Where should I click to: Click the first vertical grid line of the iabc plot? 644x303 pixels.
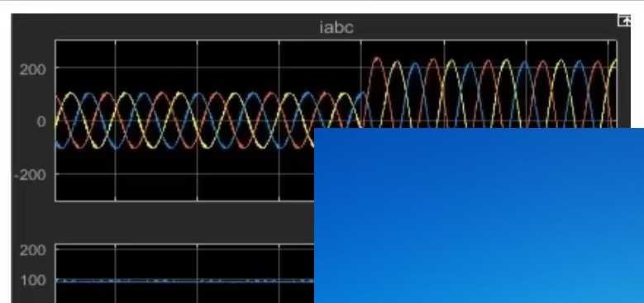[x=116, y=121]
